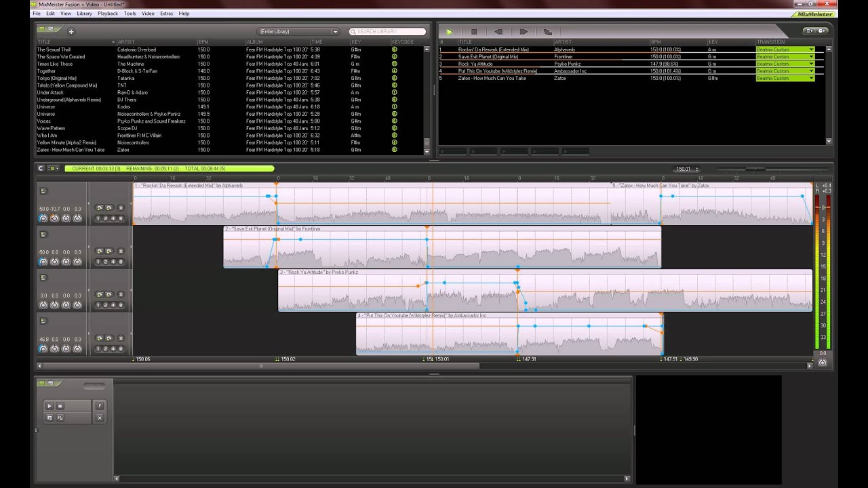Start playback with the green play button
Viewport: 868px width, 488px height.
pyautogui.click(x=449, y=32)
